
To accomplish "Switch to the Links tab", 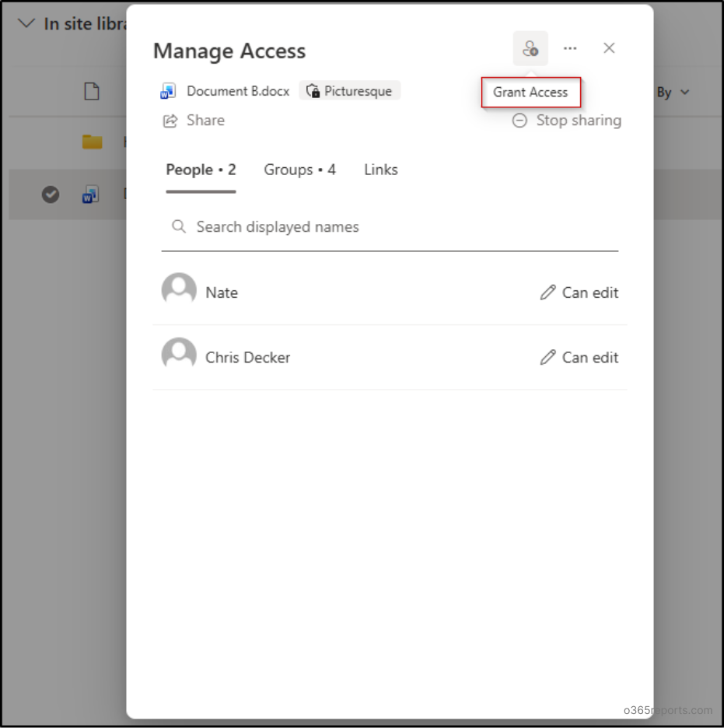I will coord(380,170).
